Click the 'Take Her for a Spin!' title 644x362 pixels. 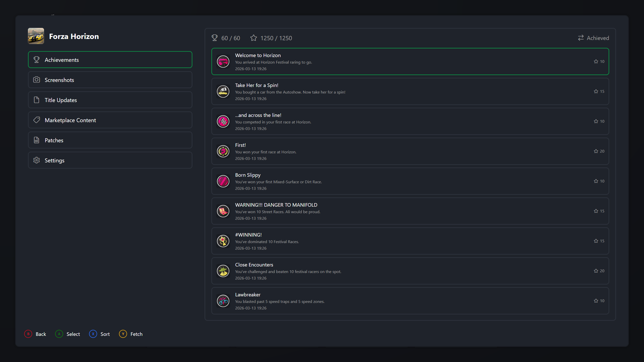[257, 85]
